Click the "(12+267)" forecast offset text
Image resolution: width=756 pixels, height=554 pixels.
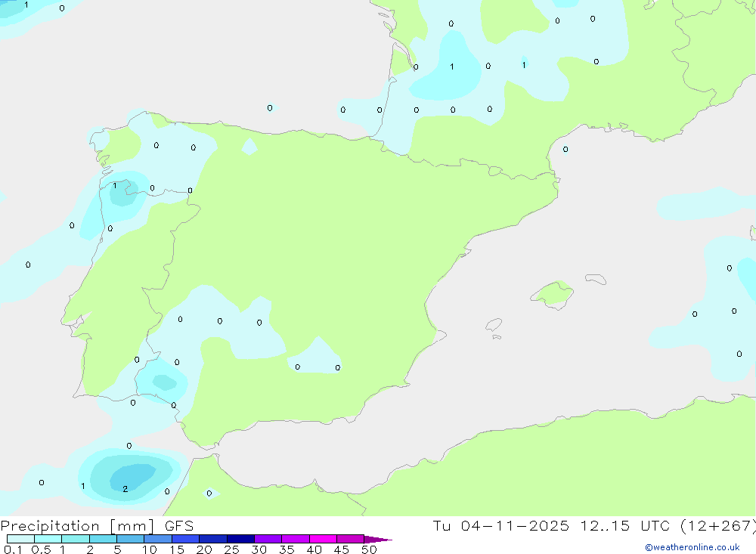(x=718, y=526)
